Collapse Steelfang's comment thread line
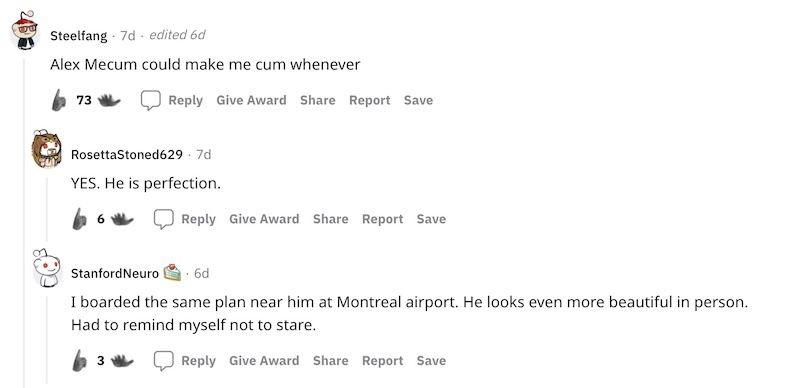 24,223
